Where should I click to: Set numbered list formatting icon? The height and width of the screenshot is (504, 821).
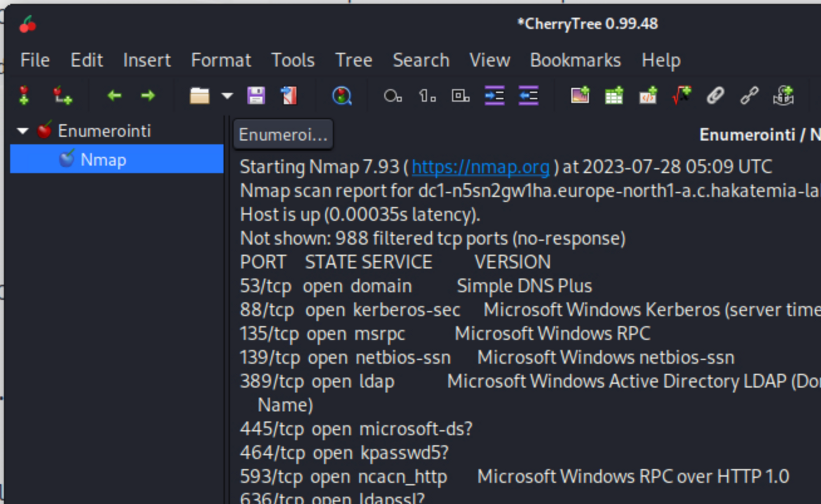[427, 96]
